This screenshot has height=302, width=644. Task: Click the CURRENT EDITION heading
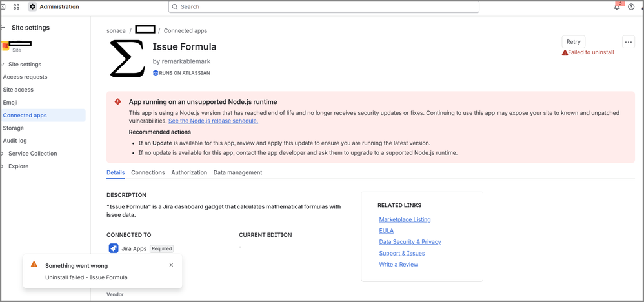tap(265, 235)
